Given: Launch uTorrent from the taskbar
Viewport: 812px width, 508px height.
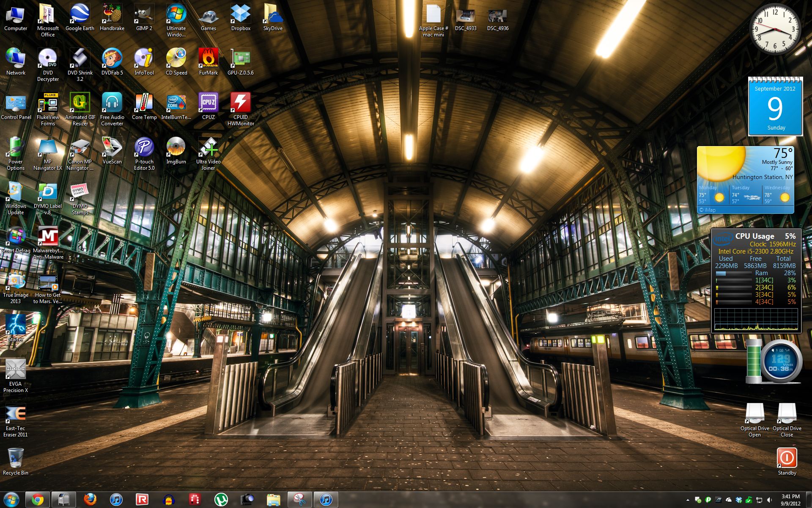Looking at the screenshot, I should (221, 500).
